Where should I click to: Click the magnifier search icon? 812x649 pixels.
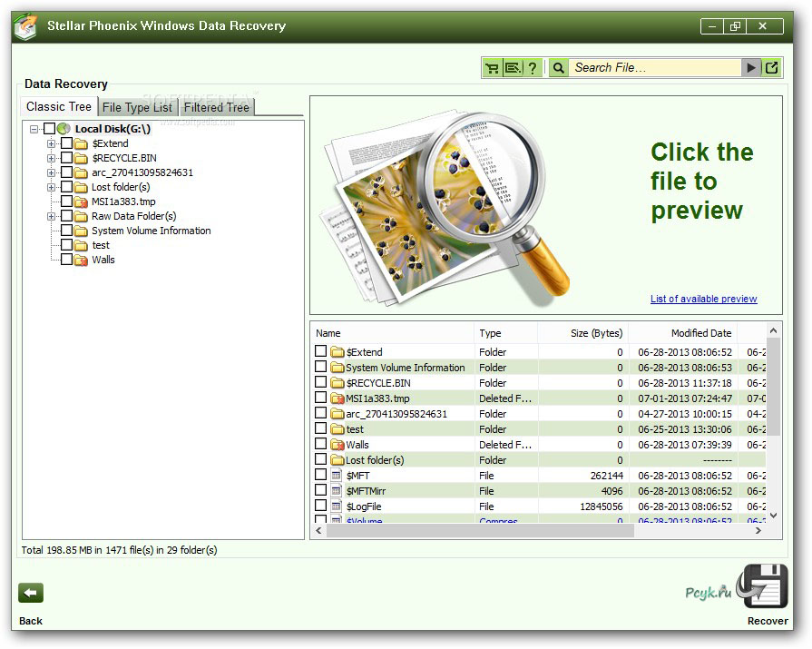pyautogui.click(x=559, y=68)
